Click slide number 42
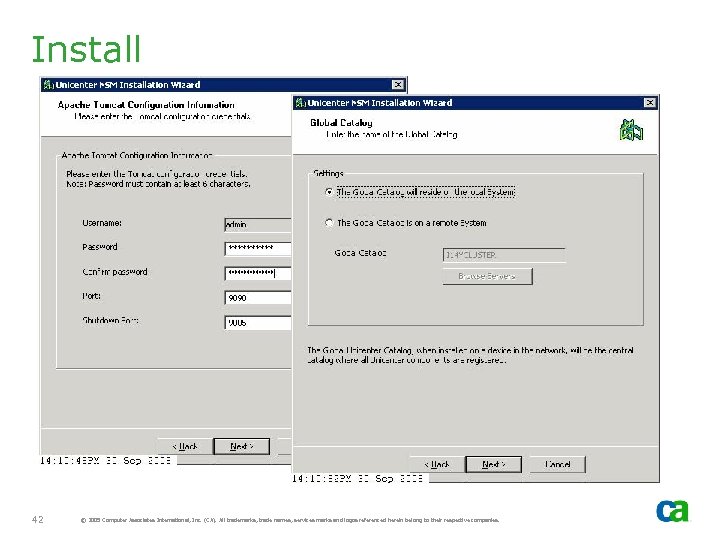The height and width of the screenshot is (540, 720). tap(38, 519)
